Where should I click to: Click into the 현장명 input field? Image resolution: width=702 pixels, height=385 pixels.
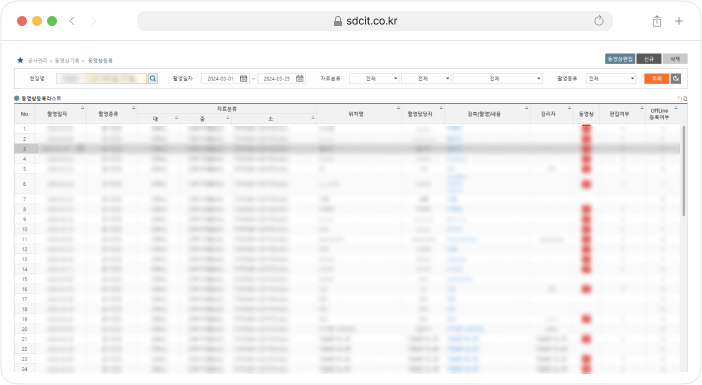pyautogui.click(x=101, y=78)
